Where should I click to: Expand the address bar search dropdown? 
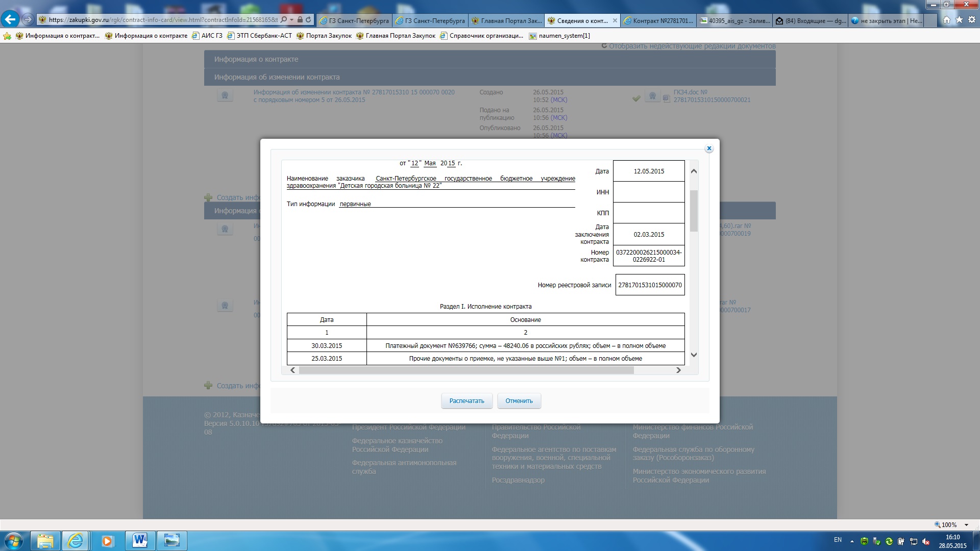point(291,20)
